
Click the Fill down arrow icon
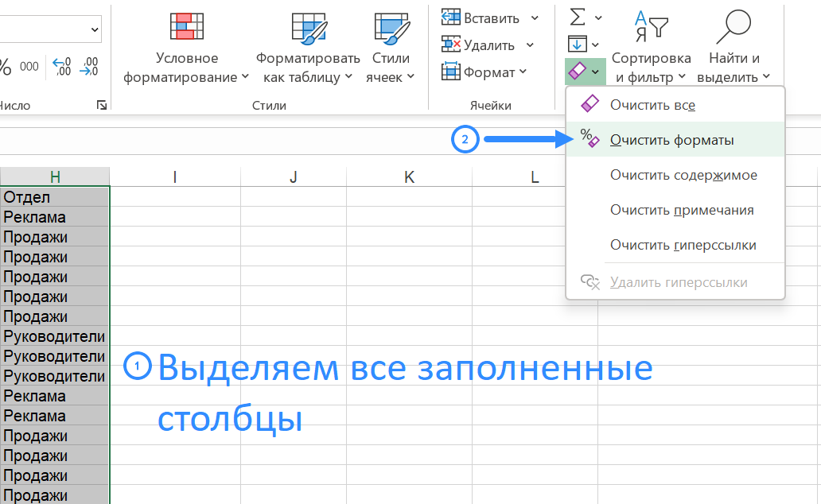(x=578, y=45)
